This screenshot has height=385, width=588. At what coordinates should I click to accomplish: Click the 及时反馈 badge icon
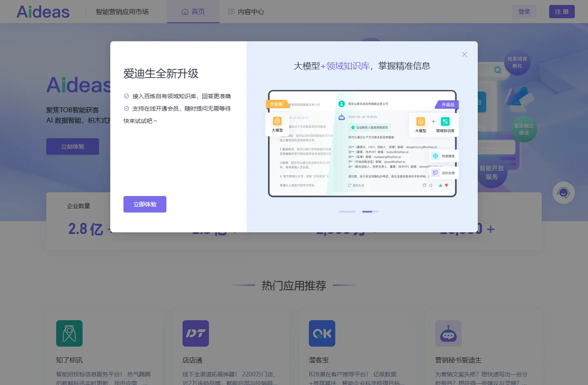coord(435,173)
